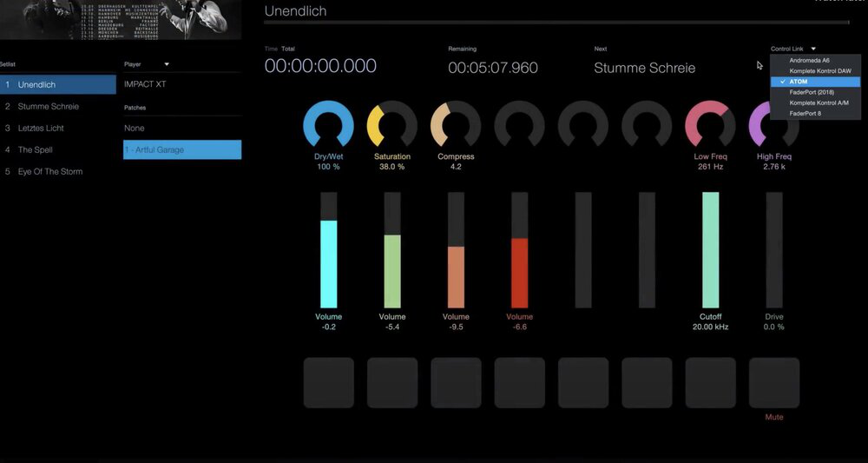Select song 5 Eye Of The Storm
This screenshot has width=868, height=463.
click(58, 172)
